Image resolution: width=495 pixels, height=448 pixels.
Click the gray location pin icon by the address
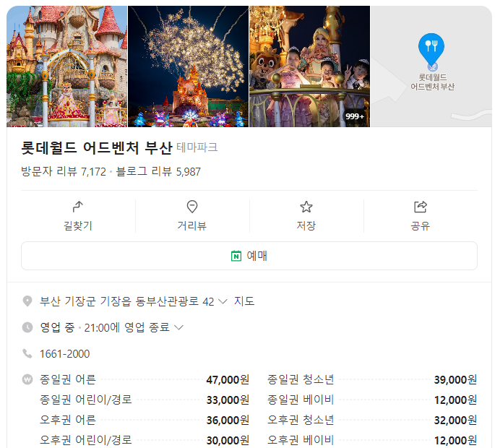pos(27,301)
